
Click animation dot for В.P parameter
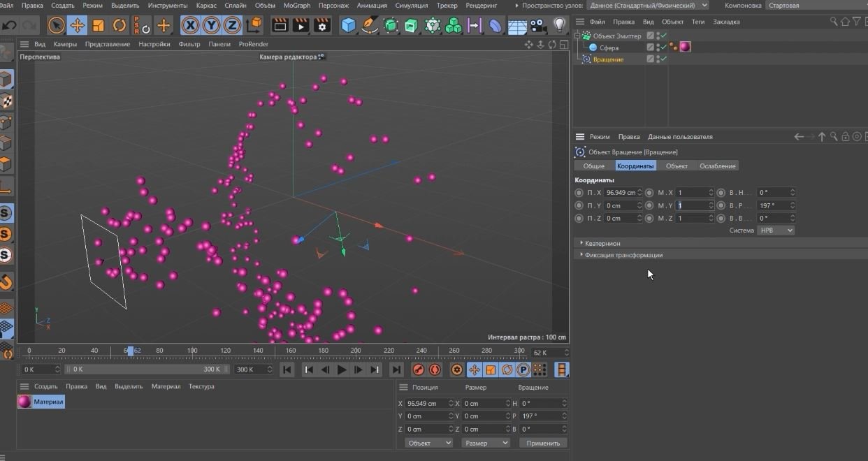tap(721, 205)
